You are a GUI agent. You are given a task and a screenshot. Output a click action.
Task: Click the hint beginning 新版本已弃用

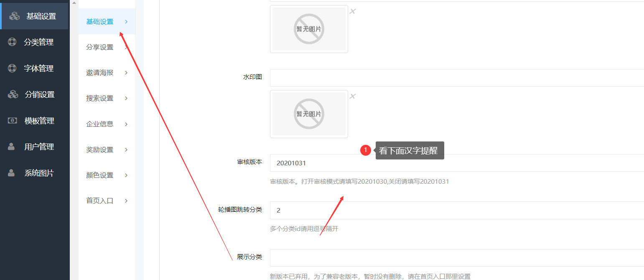370,276
